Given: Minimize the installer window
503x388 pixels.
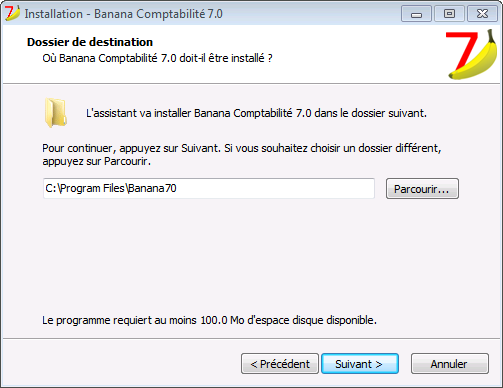Looking at the screenshot, I should point(416,14).
